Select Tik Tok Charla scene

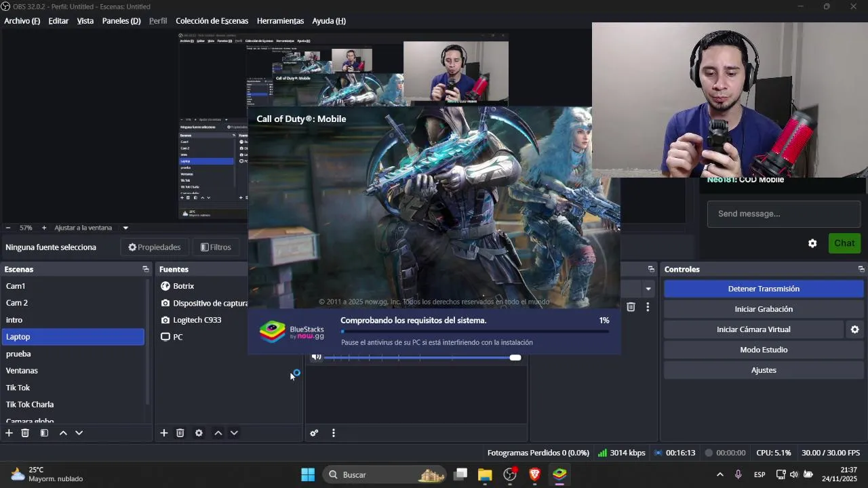73,405
